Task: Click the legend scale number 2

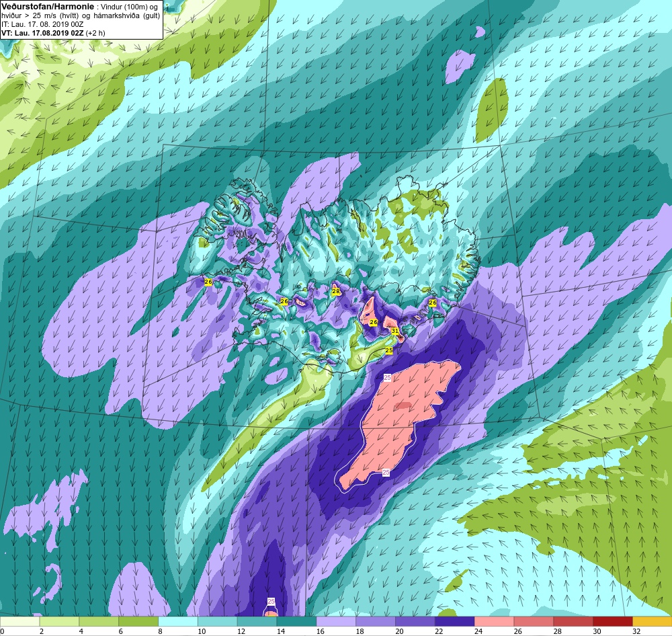Action: [x=42, y=631]
